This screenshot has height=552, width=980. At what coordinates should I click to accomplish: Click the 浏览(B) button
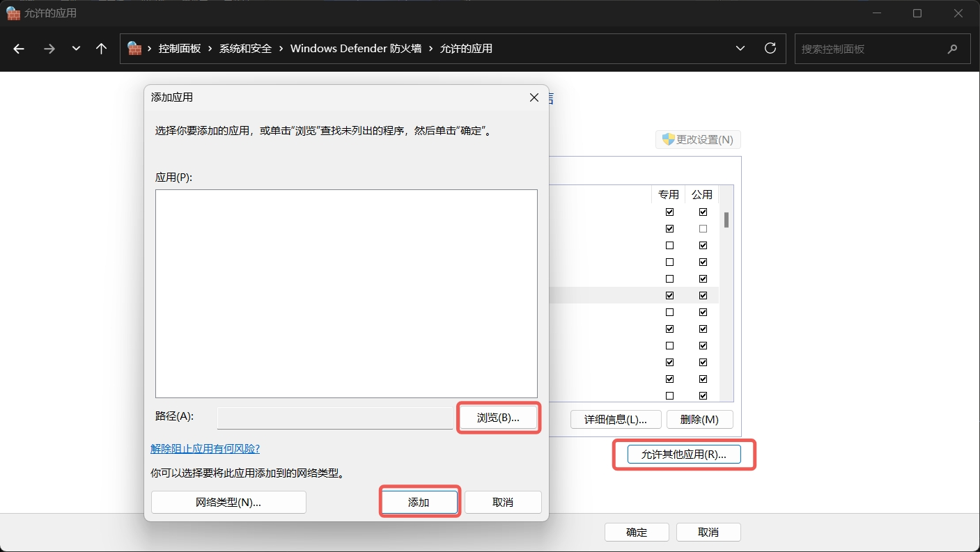(498, 418)
